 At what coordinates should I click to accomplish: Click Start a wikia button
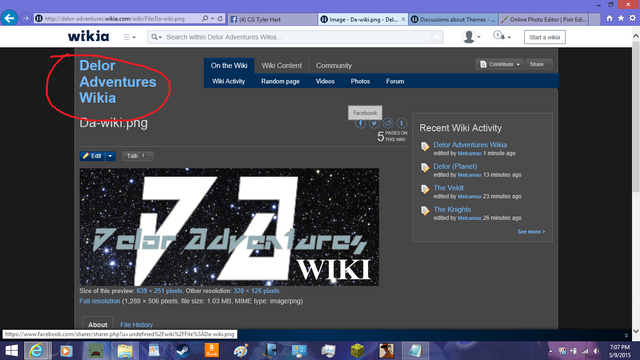[544, 37]
